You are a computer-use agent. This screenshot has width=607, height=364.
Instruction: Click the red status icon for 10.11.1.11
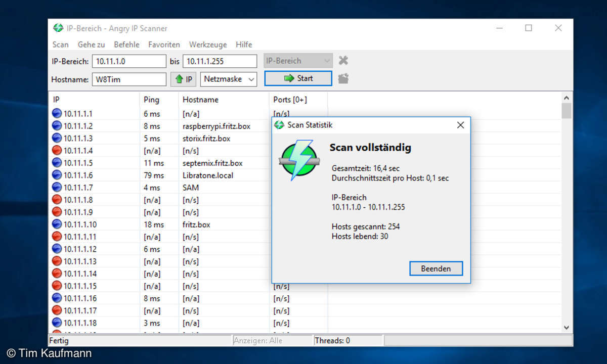[x=57, y=237]
